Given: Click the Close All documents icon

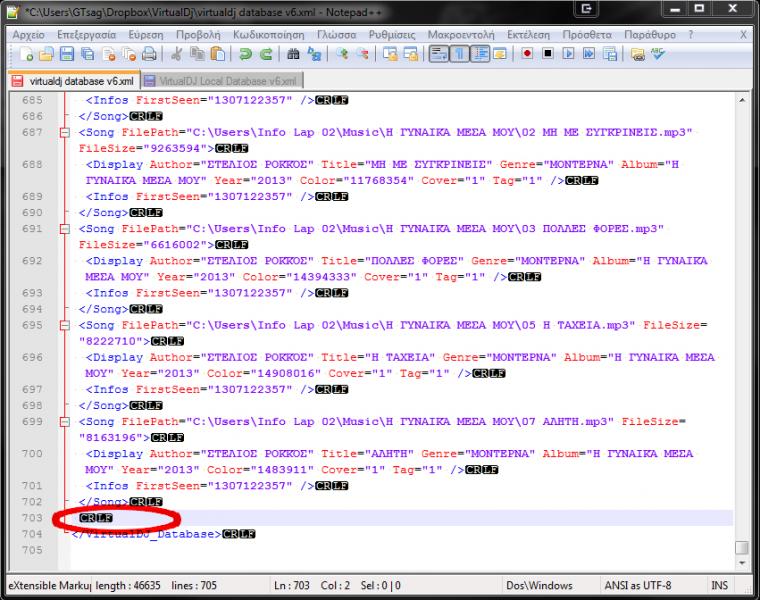Looking at the screenshot, I should tap(129, 54).
